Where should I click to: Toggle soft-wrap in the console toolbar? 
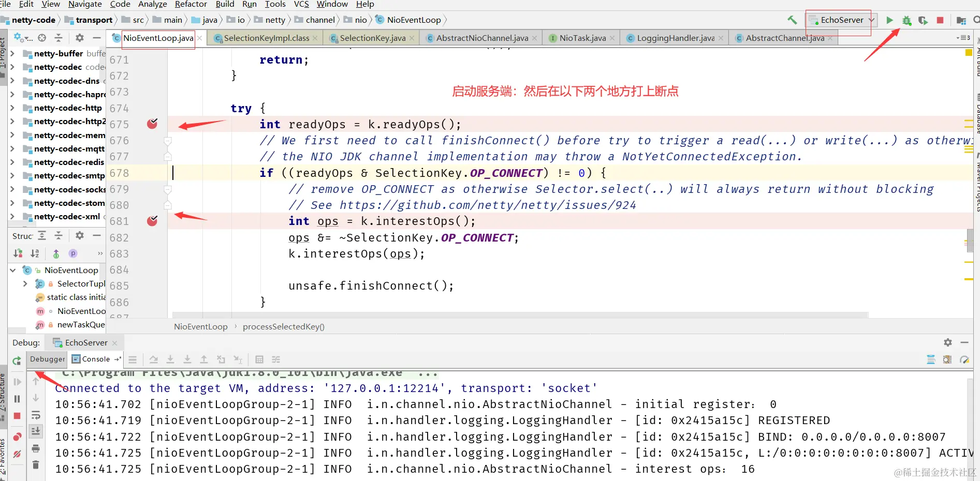36,415
